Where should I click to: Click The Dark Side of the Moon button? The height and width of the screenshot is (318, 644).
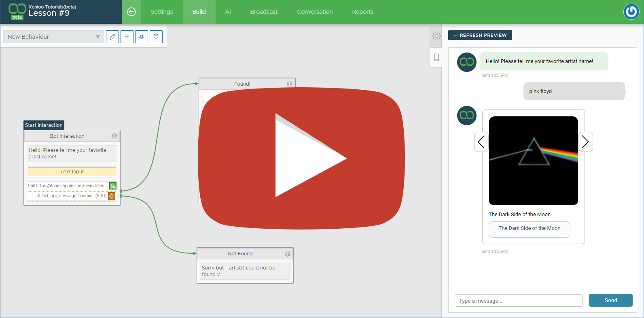tap(530, 229)
